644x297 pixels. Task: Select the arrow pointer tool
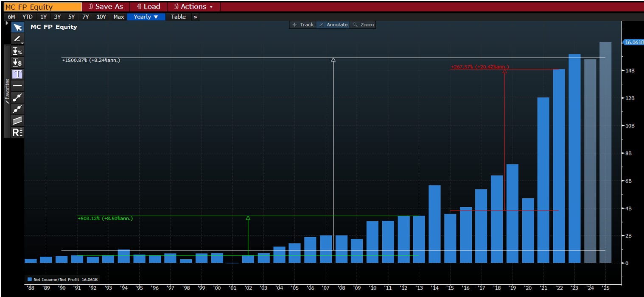(17, 28)
